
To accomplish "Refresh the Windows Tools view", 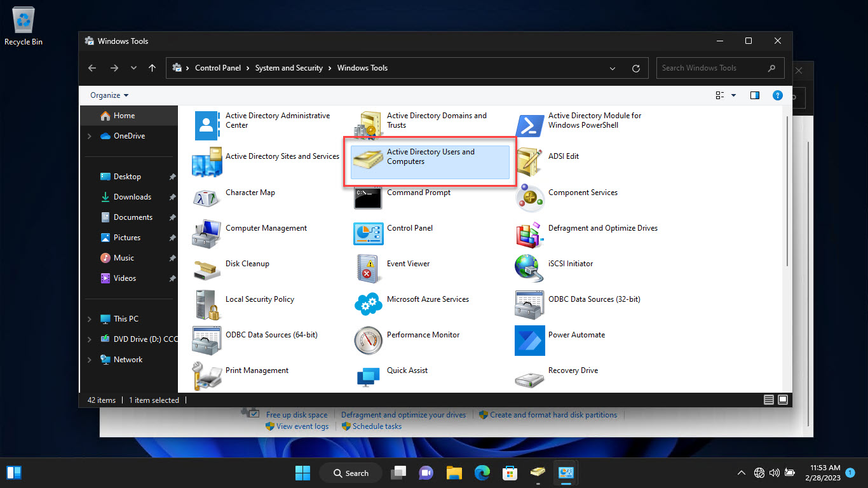I will 636,68.
